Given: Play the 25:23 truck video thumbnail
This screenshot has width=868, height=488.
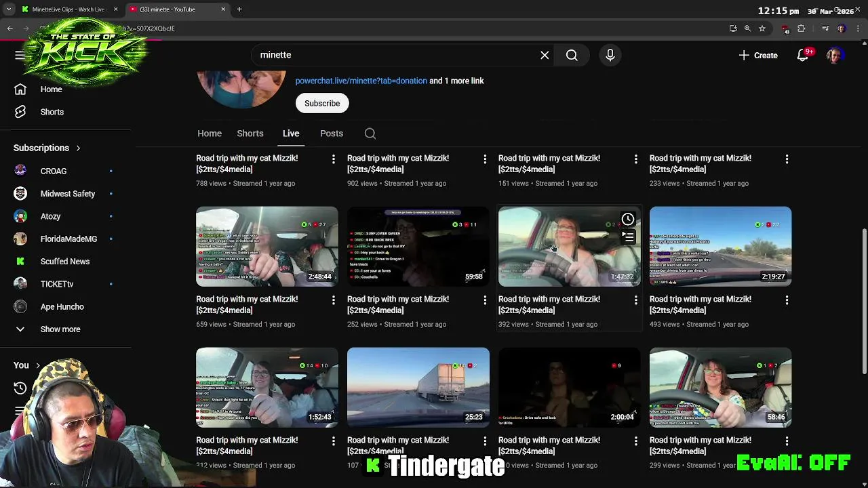Looking at the screenshot, I should tap(418, 387).
